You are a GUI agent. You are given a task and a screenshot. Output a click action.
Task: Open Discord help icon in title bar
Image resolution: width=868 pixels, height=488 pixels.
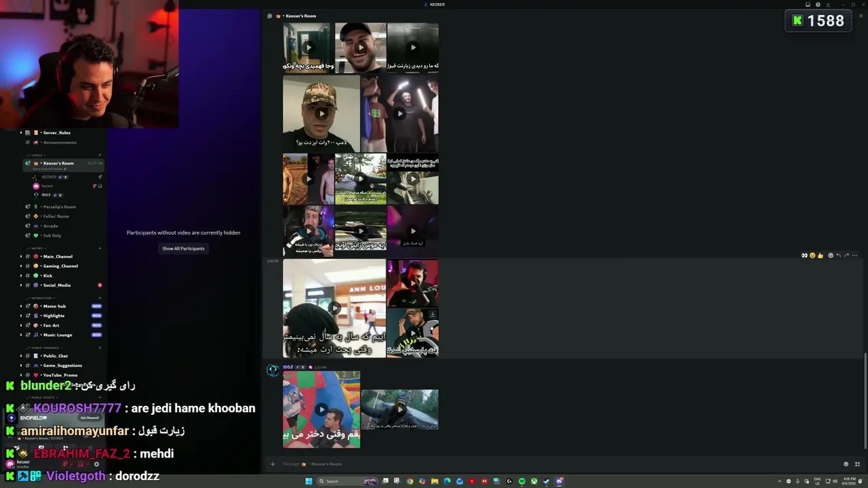tap(818, 5)
